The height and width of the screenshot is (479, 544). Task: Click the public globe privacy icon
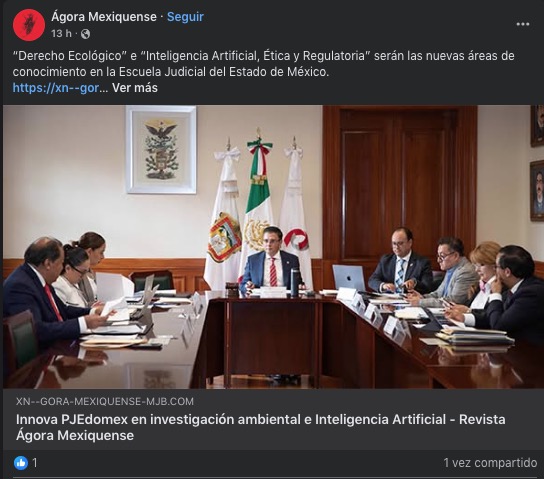click(x=85, y=34)
